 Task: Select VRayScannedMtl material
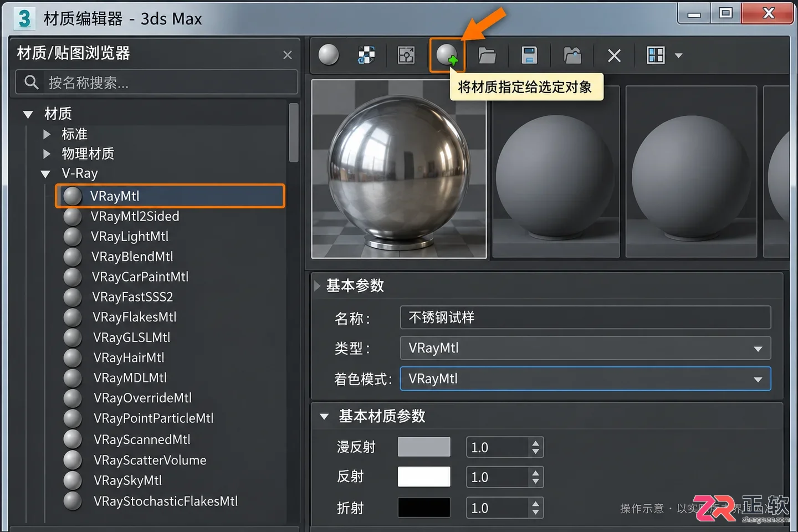coord(142,439)
